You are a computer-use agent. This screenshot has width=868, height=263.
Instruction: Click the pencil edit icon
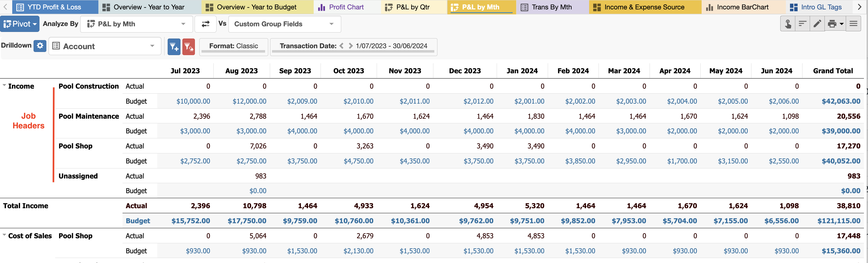(x=817, y=24)
